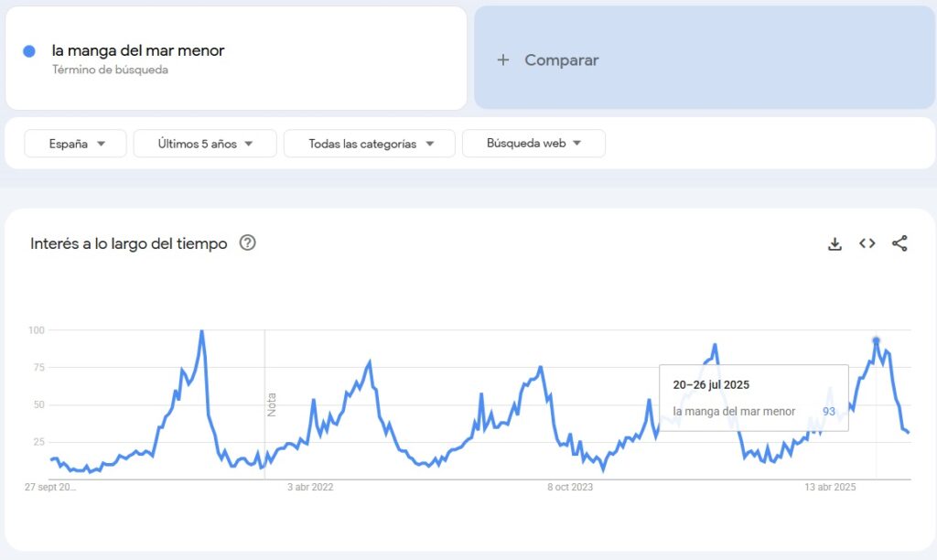
Task: Click the value 93 in the tooltip
Action: tap(829, 412)
